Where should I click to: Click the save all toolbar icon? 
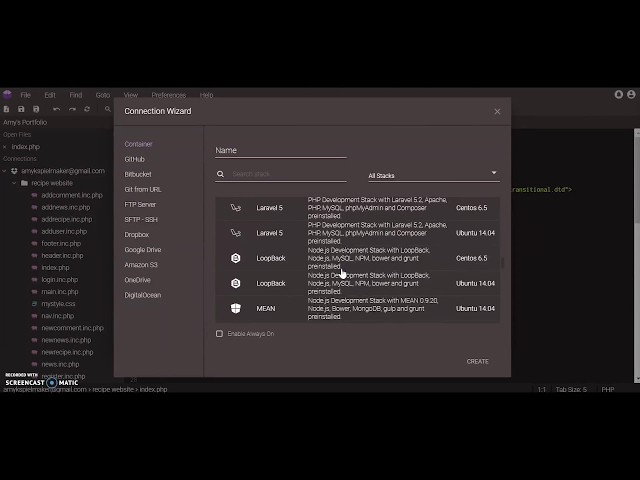[36, 109]
